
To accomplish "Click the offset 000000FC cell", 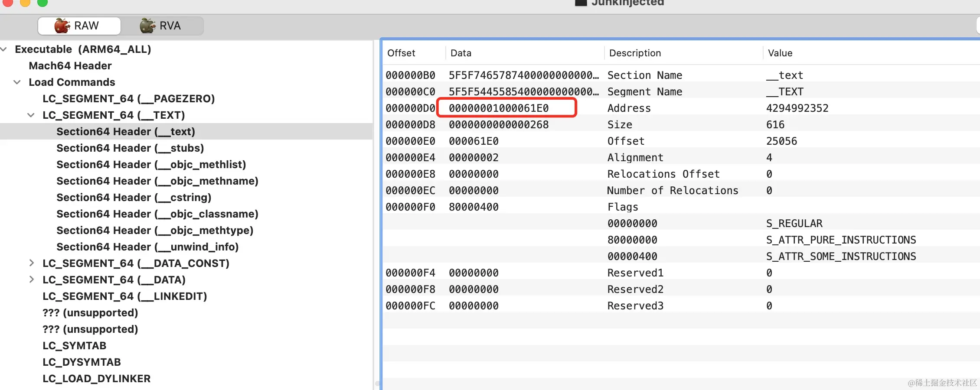I will click(410, 306).
